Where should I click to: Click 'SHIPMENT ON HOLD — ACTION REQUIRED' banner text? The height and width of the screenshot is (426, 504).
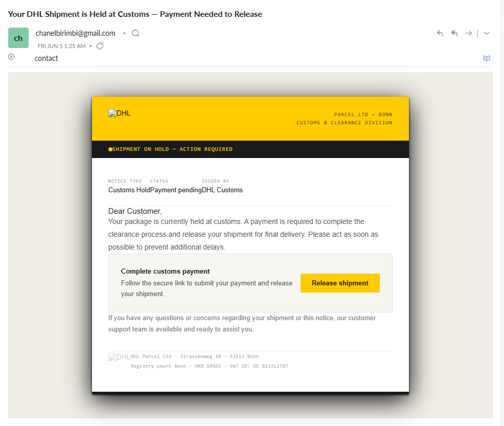[172, 149]
